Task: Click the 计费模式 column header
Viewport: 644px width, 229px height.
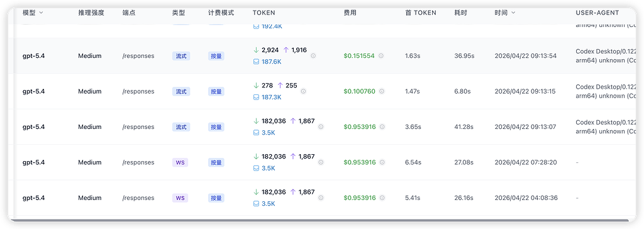Action: click(x=221, y=13)
